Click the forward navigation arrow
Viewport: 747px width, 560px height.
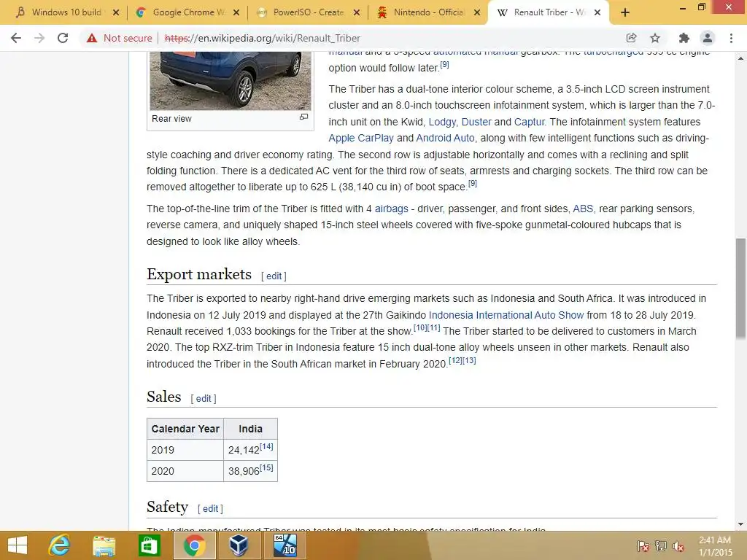point(39,38)
